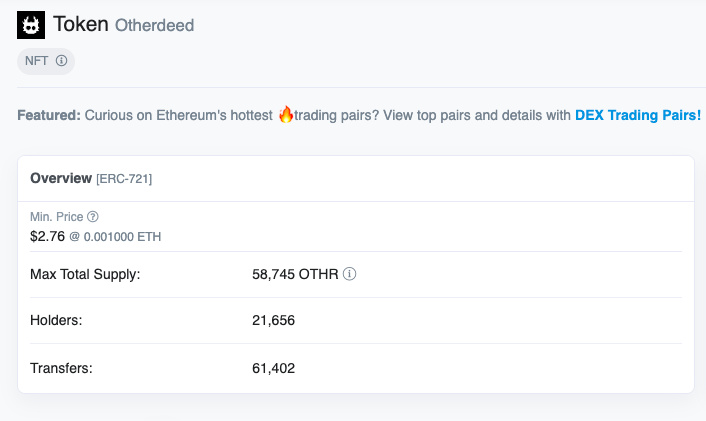Click the ERC-721 label

(x=124, y=179)
